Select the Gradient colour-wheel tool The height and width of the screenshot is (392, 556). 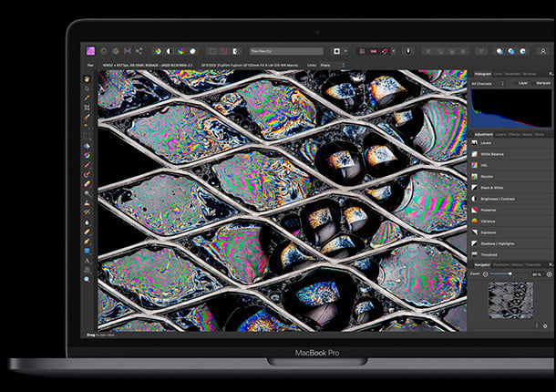point(88,155)
